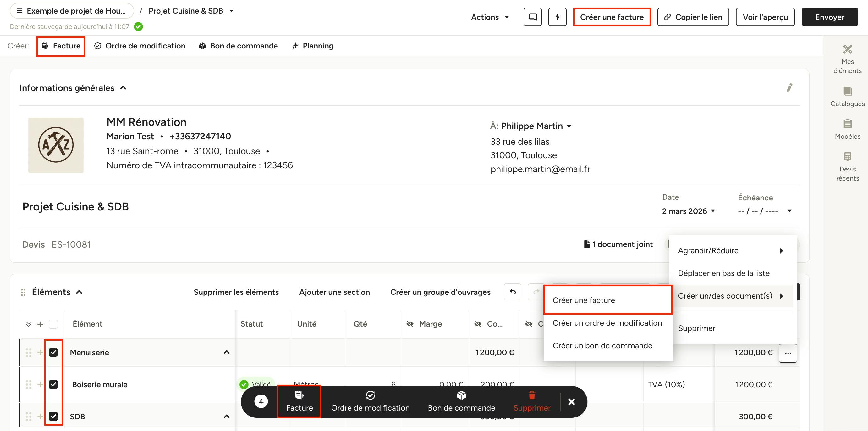Viewport: 868px width, 431px height.
Task: Open the Créer un/des document(s) submenu
Action: [x=731, y=296]
